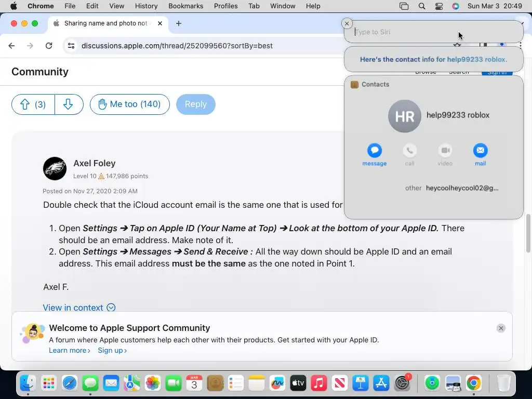The image size is (532, 399).
Task: Open Apple TV from the Dock
Action: [x=298, y=383]
